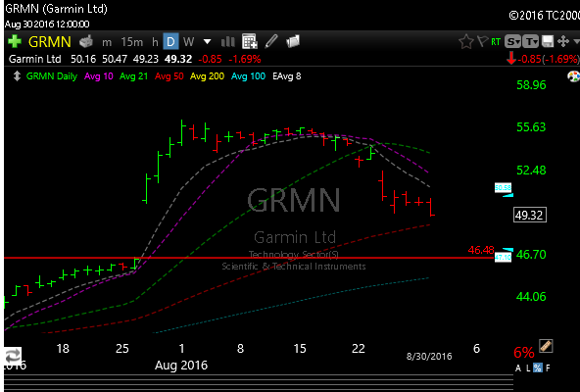Select the highlighted D daily timeframe
The width and height of the screenshot is (580, 392).
(170, 41)
